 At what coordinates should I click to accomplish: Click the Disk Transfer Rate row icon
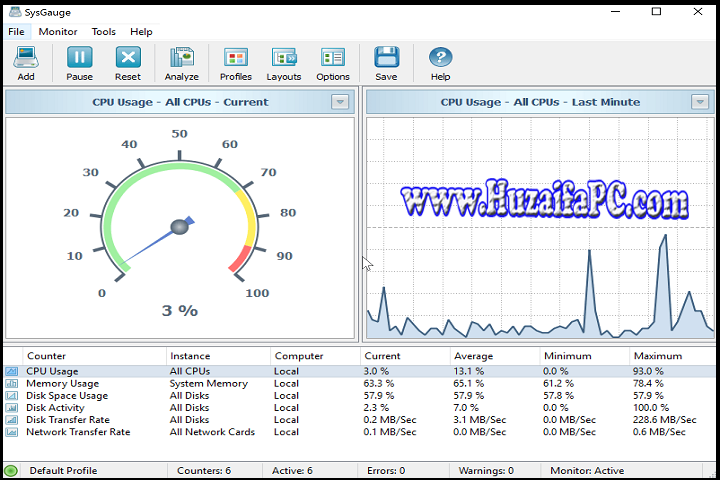pyautogui.click(x=11, y=420)
